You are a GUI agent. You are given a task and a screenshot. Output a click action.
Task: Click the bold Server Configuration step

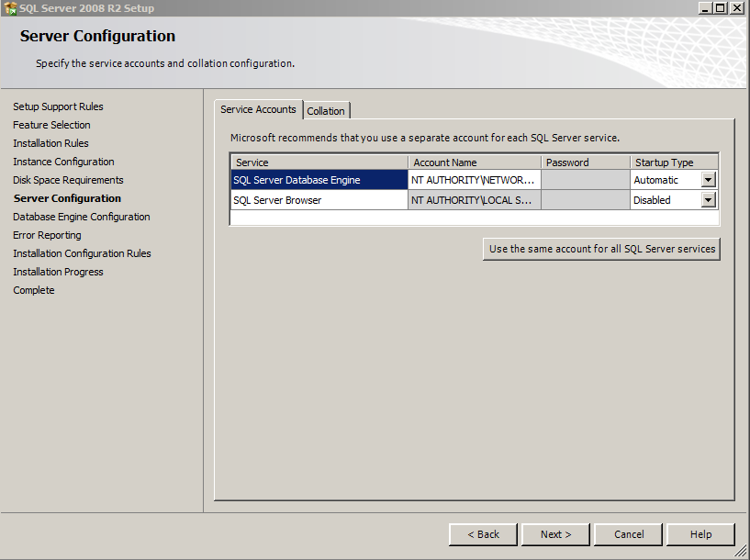coord(67,198)
